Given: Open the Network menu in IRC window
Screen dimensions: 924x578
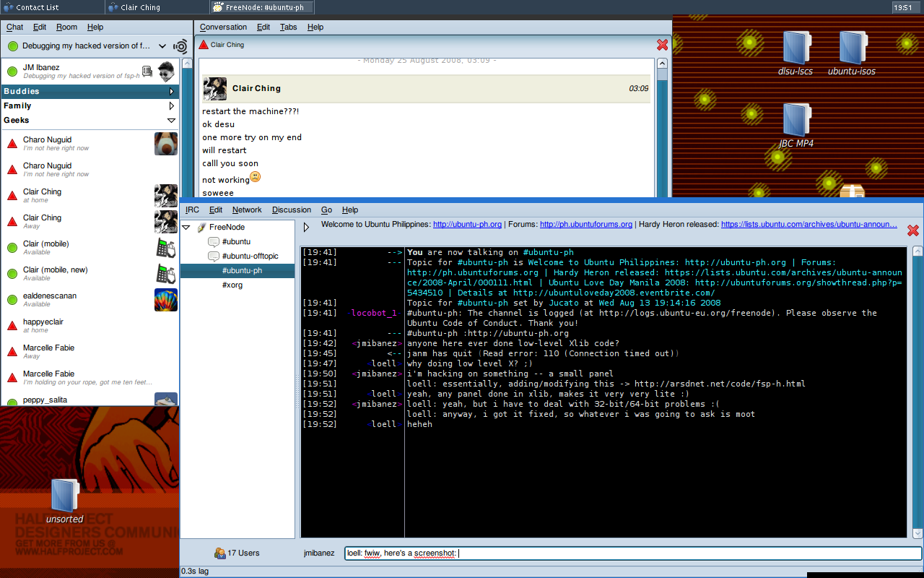Looking at the screenshot, I should click(247, 210).
